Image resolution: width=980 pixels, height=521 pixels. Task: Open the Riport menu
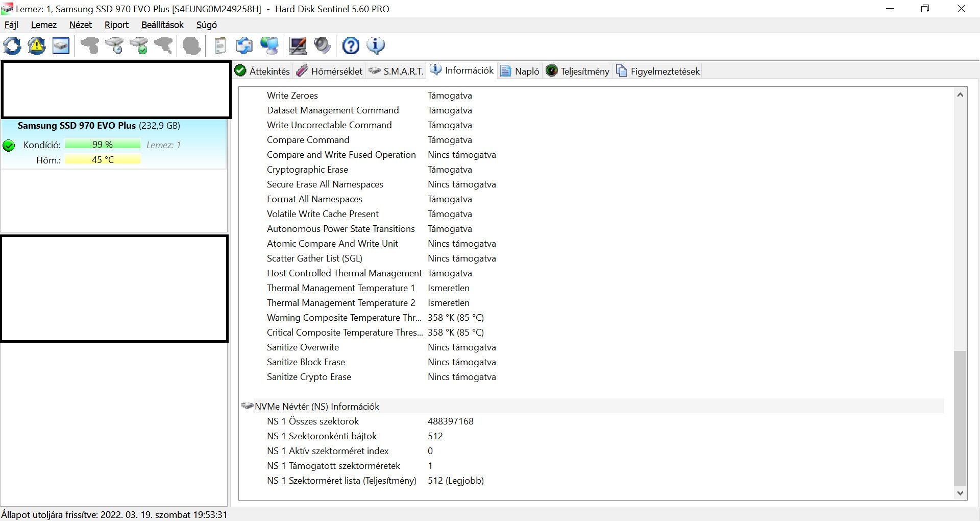[116, 25]
